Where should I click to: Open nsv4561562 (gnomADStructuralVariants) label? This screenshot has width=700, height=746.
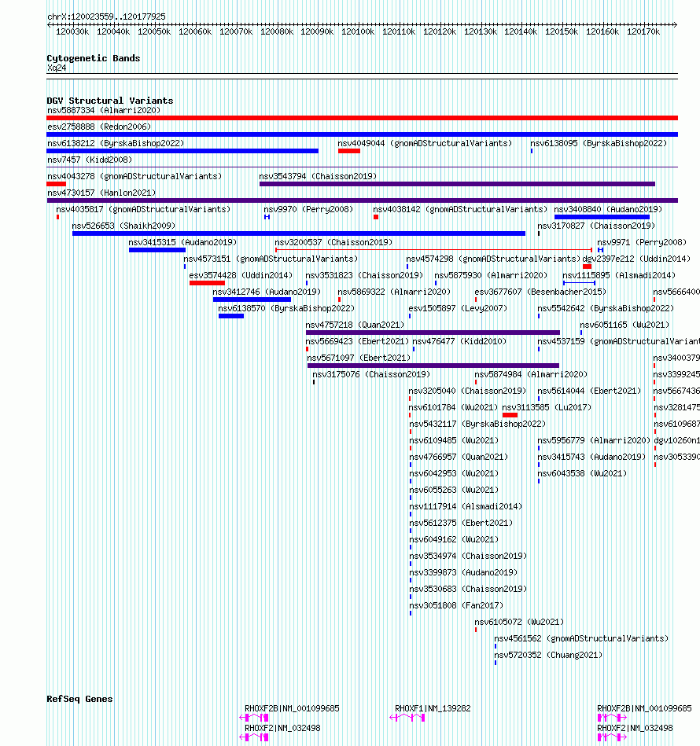(581, 638)
